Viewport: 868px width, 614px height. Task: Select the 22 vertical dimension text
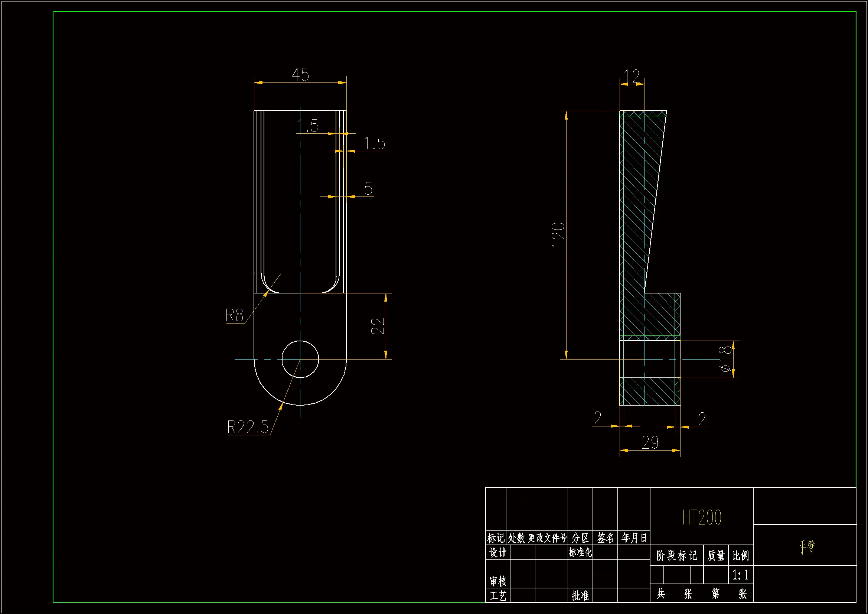coord(377,326)
